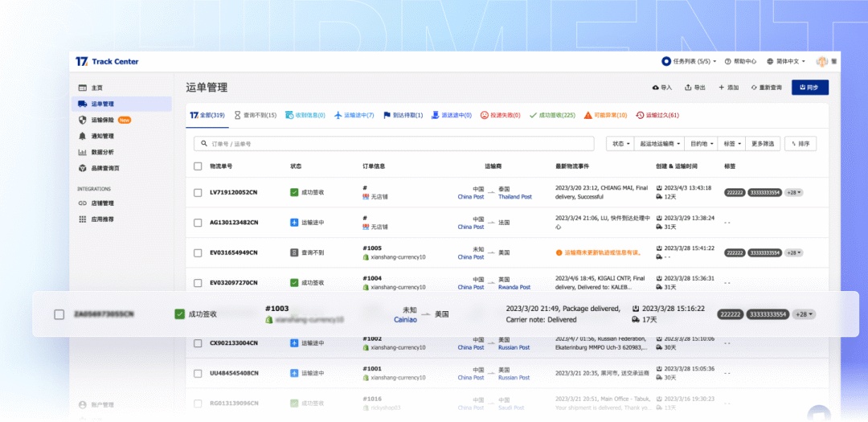Viewport: 868px width, 422px height.
Task: Open the 起运地运输商 filter dropdown
Action: pyautogui.click(x=659, y=143)
